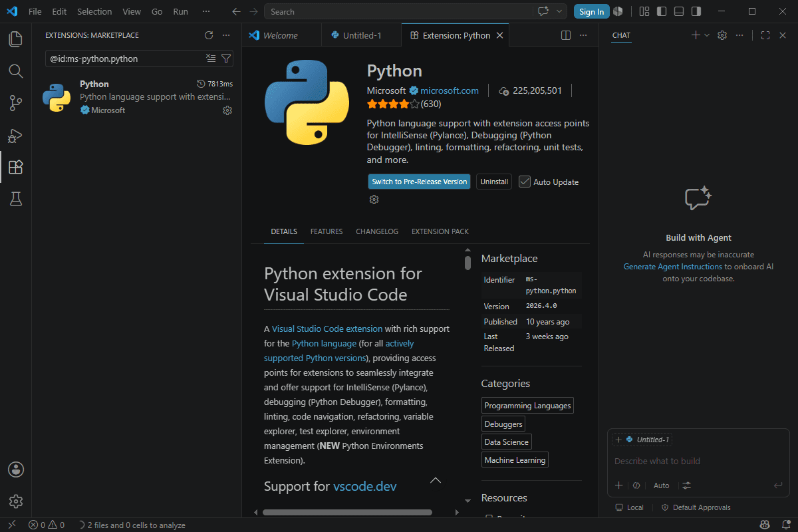Open editor more actions ellipsis
The image size is (798, 532).
click(583, 35)
